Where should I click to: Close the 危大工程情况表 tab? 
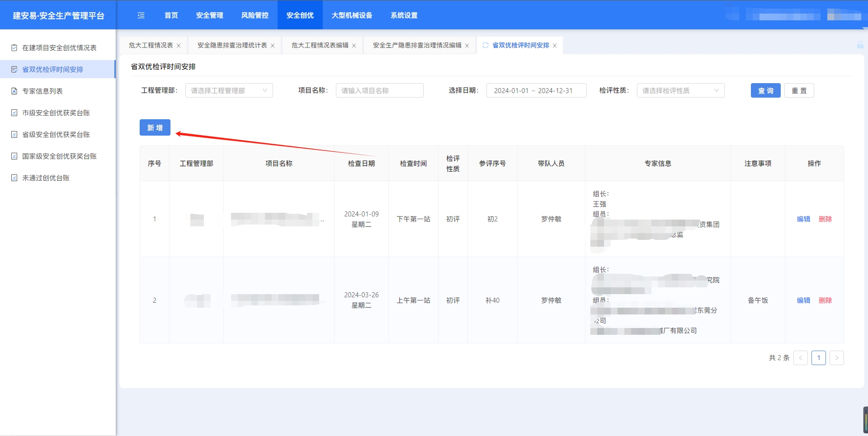click(x=179, y=46)
